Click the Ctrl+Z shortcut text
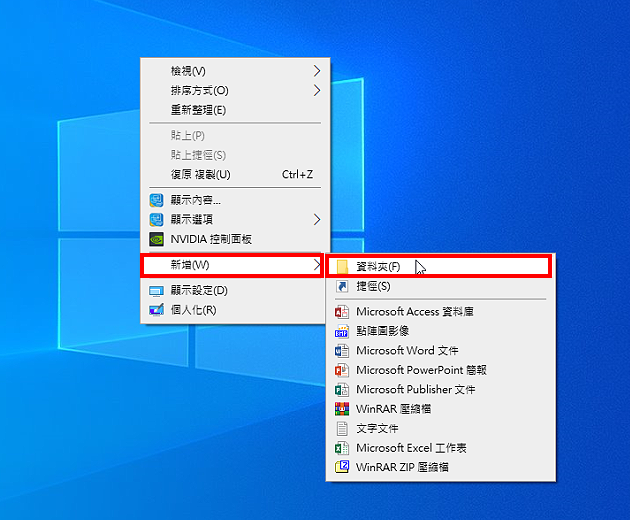 (x=297, y=174)
